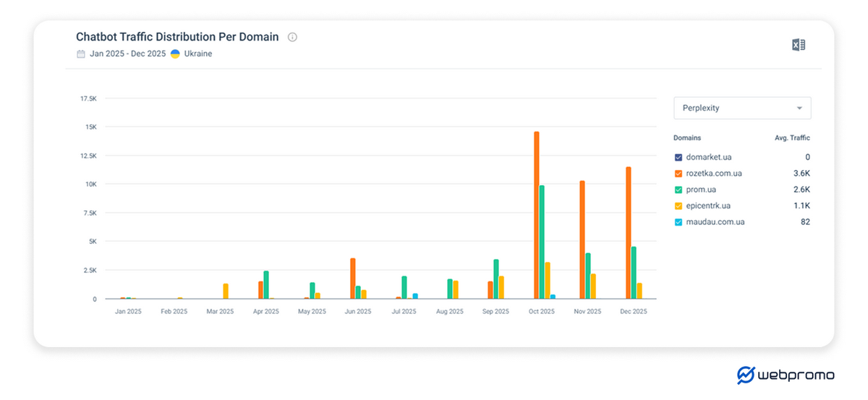This screenshot has height=400, width=868.
Task: Click the green prom.ua bar for Oct 2025
Action: (542, 242)
